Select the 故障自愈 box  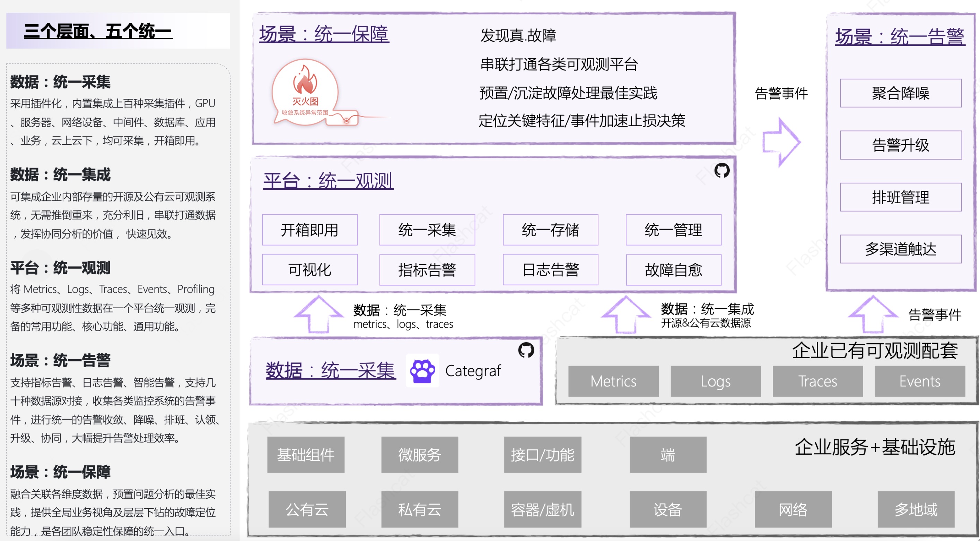pyautogui.click(x=674, y=269)
